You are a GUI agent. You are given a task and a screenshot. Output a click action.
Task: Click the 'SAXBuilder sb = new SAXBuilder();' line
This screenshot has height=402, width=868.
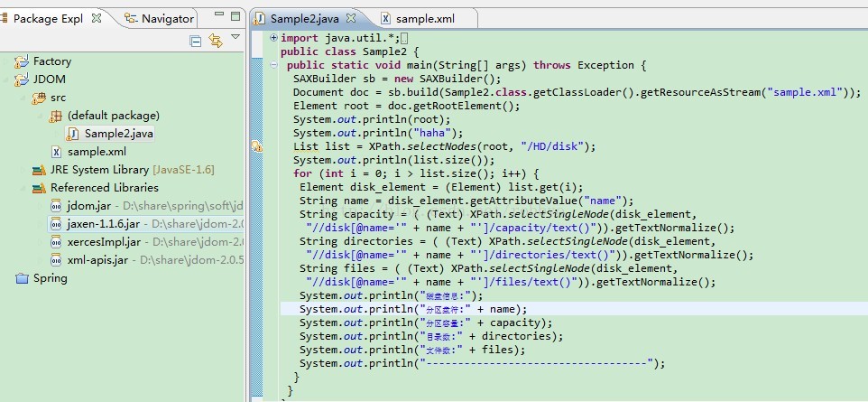click(x=397, y=79)
